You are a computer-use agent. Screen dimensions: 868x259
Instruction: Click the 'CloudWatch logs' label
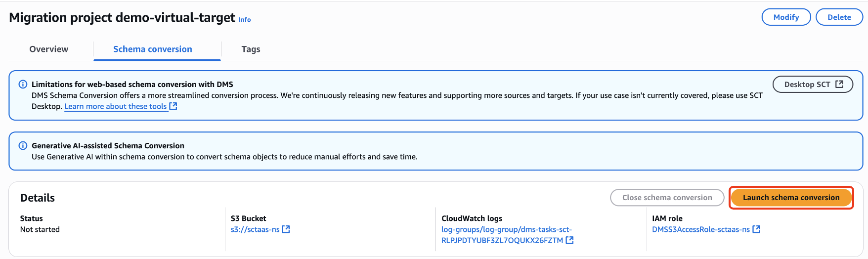pos(472,218)
